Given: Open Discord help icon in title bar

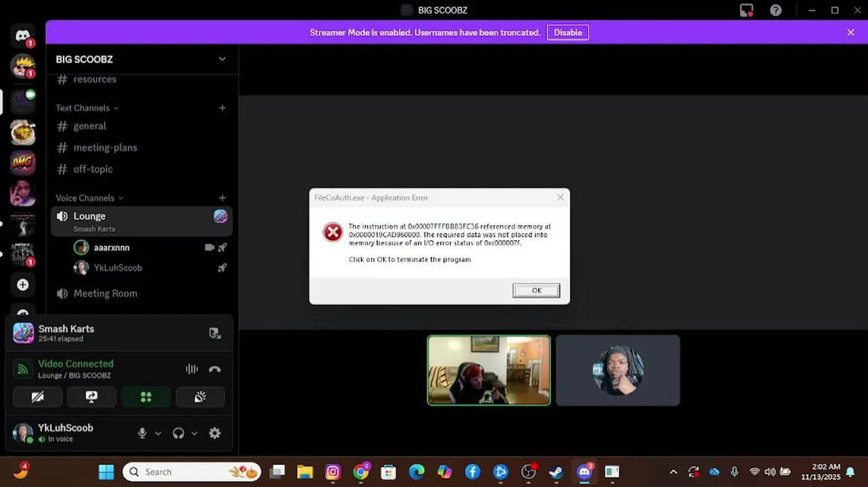Looking at the screenshot, I should tap(776, 10).
